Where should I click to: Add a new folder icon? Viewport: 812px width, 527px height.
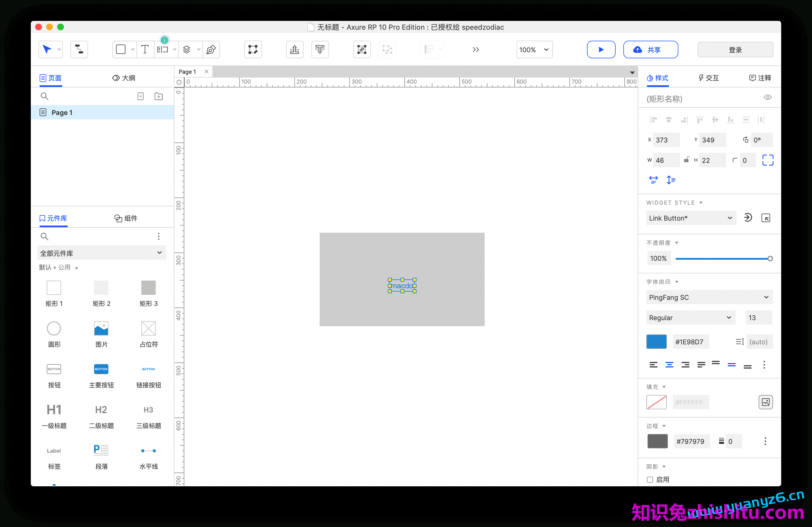pos(159,97)
